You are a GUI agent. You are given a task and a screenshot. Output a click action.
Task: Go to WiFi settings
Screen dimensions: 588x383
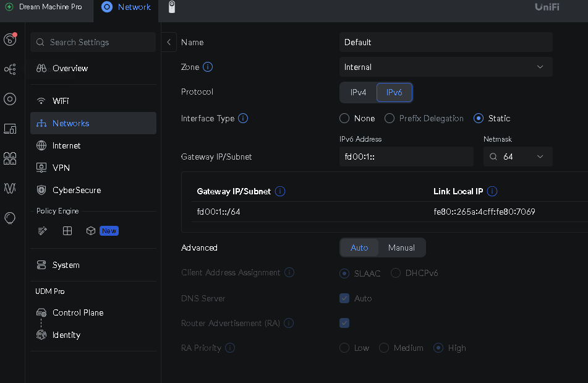(x=61, y=101)
